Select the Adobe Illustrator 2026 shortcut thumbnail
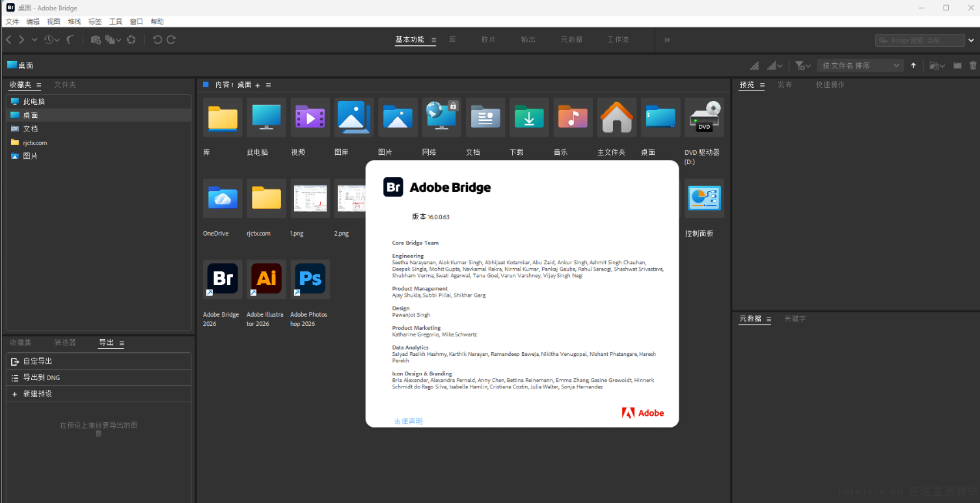Screen dimensions: 980x503 point(266,279)
